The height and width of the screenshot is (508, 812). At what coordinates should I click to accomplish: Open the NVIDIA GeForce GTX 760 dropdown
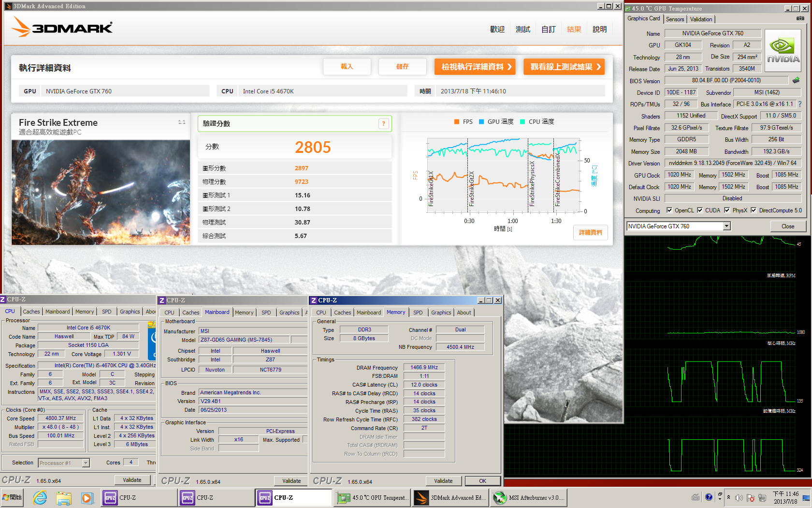(x=726, y=226)
